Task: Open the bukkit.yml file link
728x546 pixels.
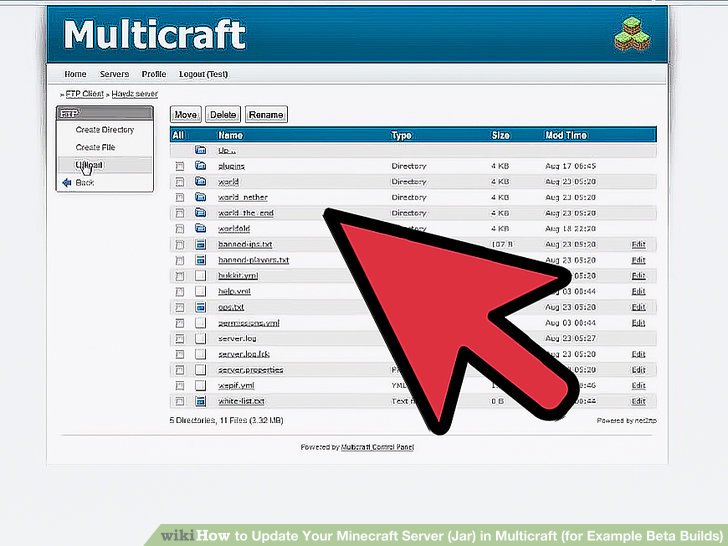Action: (238, 276)
